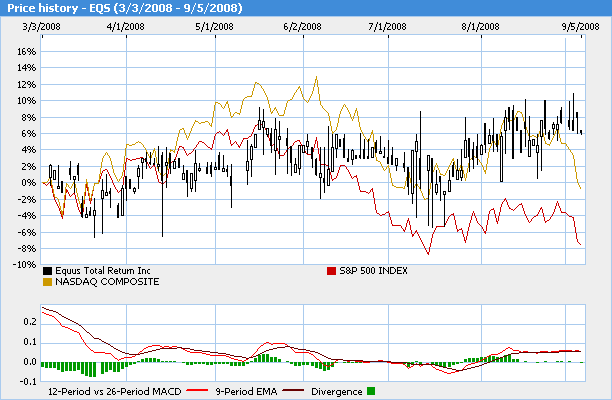Click the -10% label on the price axis

pos(24,264)
